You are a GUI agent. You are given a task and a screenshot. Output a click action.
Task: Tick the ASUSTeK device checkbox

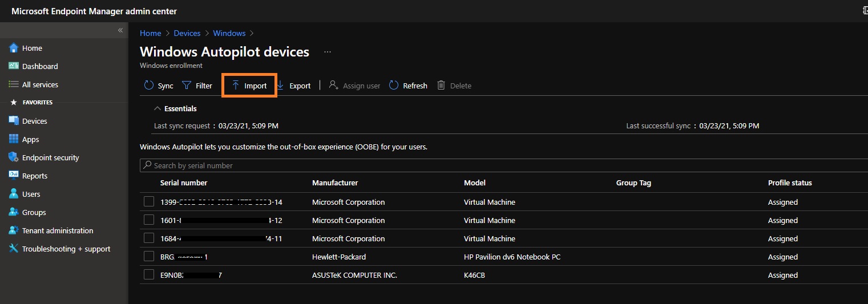pyautogui.click(x=149, y=275)
